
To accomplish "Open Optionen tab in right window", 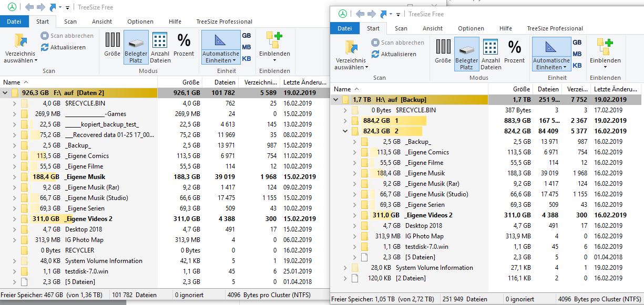I will click(x=471, y=28).
